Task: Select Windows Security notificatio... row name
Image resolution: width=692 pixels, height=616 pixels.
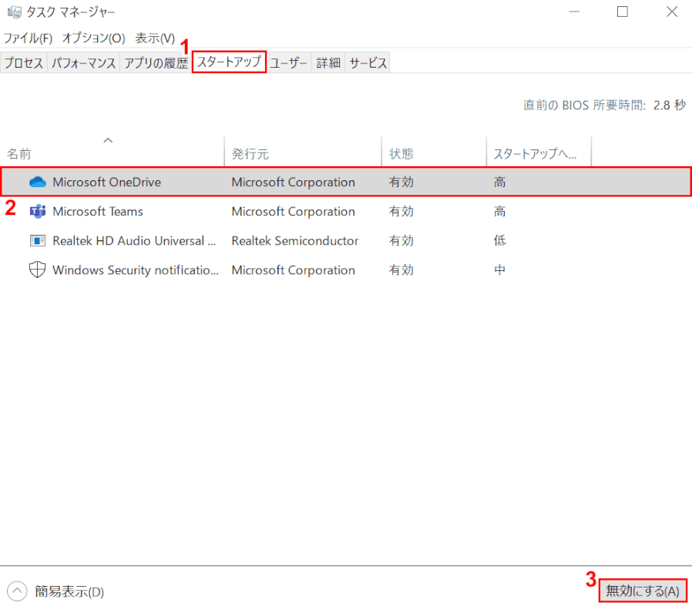Action: pos(136,269)
